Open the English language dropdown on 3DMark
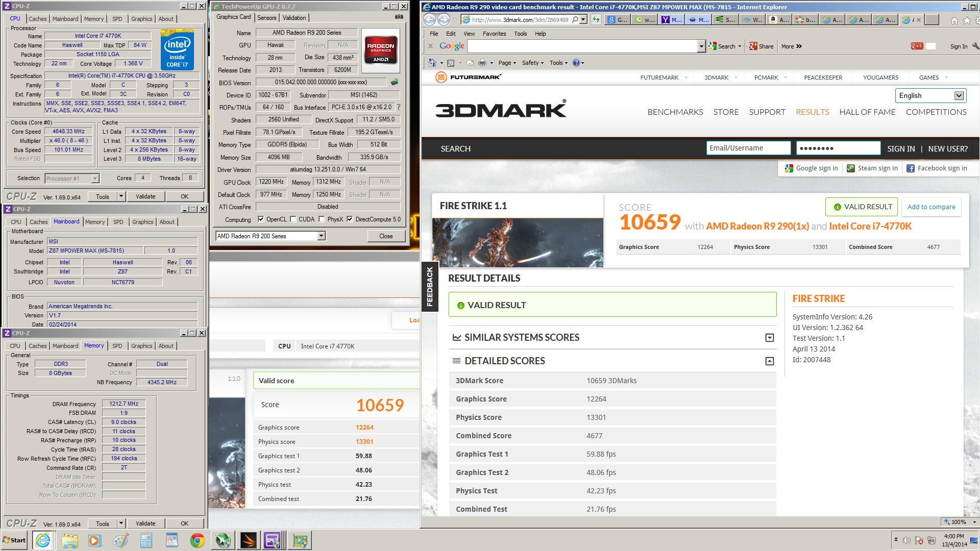Viewport: 980px width, 551px height. pos(959,95)
